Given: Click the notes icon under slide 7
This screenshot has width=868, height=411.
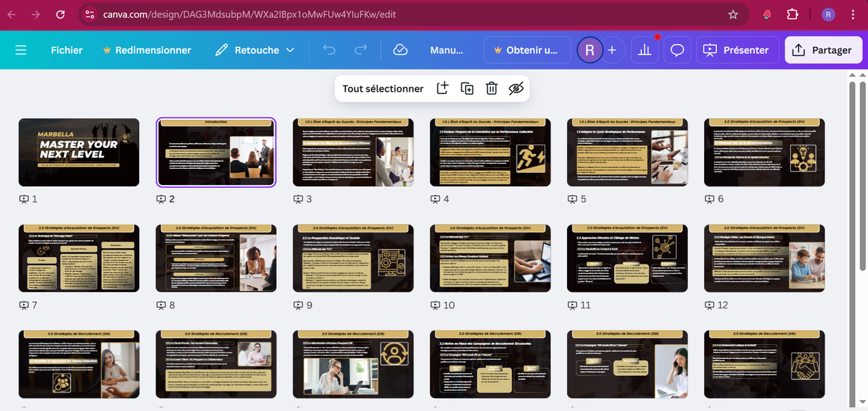Looking at the screenshot, I should point(23,305).
